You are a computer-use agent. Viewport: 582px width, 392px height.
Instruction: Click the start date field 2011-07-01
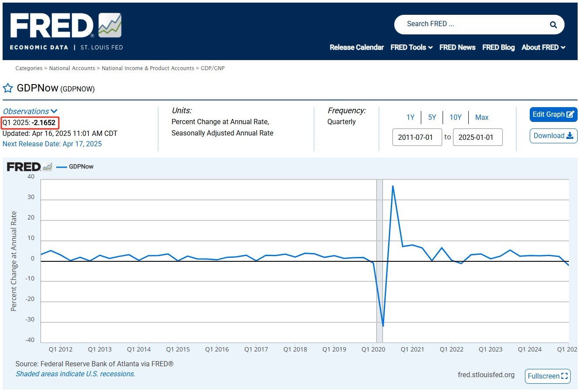[417, 137]
